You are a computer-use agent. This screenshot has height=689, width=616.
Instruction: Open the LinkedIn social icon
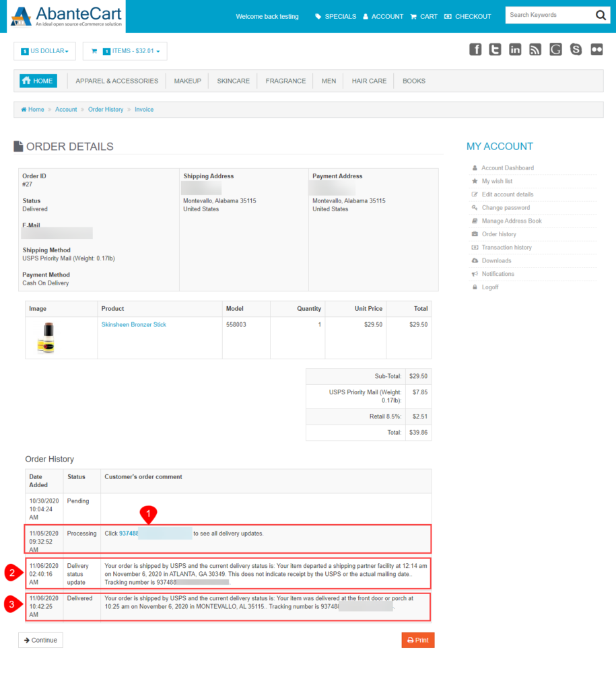pyautogui.click(x=516, y=49)
